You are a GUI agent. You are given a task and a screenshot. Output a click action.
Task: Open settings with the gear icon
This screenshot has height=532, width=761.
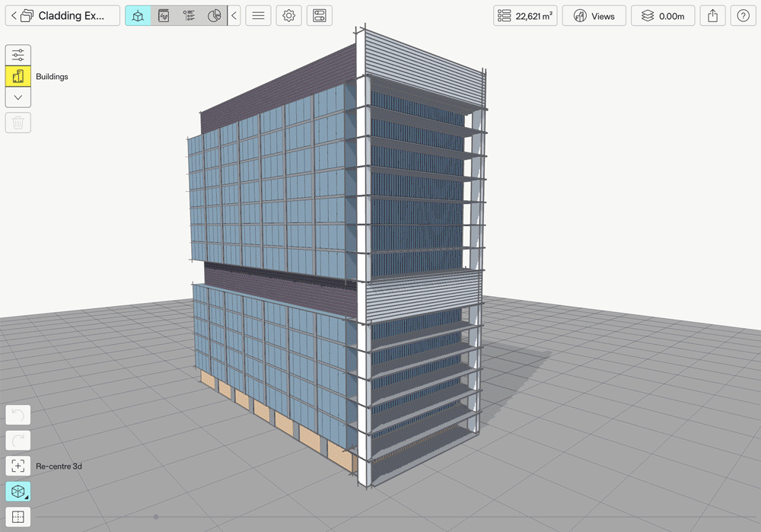tap(288, 16)
